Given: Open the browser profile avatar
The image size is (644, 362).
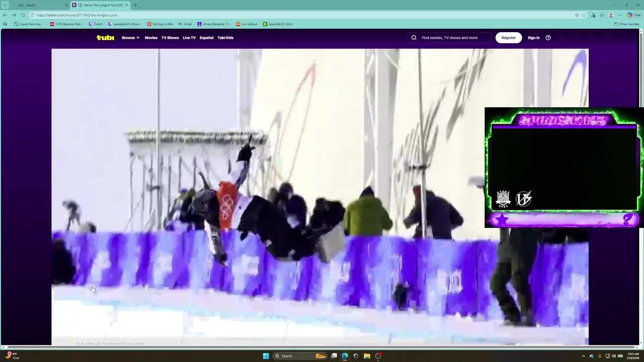Looking at the screenshot, I should coord(611,15).
